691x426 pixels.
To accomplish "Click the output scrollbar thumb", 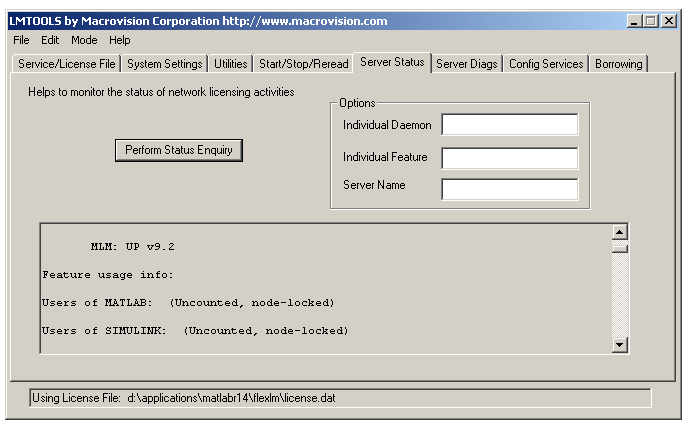I will (x=620, y=248).
